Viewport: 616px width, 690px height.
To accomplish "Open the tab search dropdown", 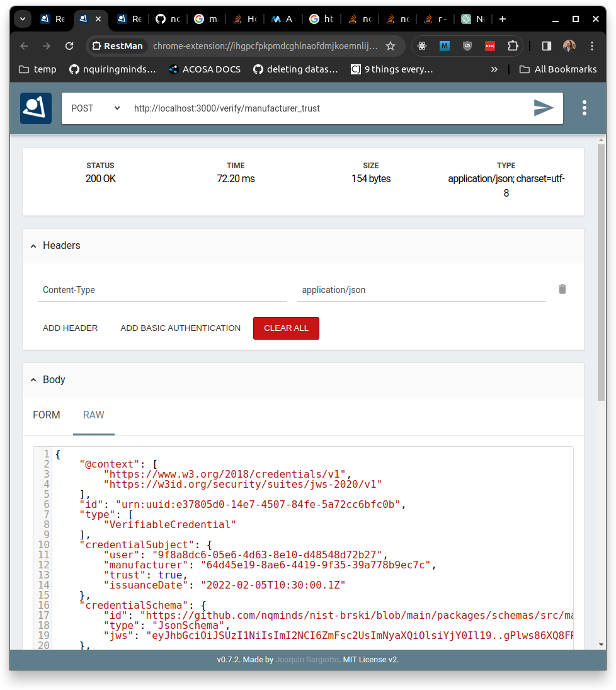I will (x=23, y=19).
